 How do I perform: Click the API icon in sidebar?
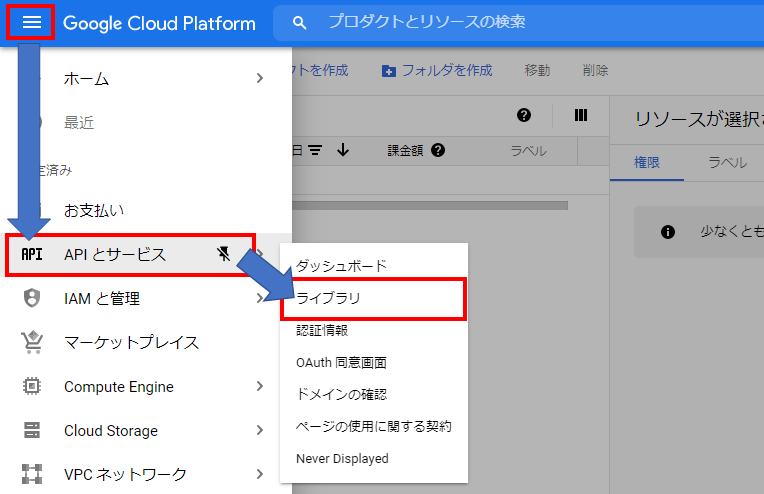pos(32,254)
